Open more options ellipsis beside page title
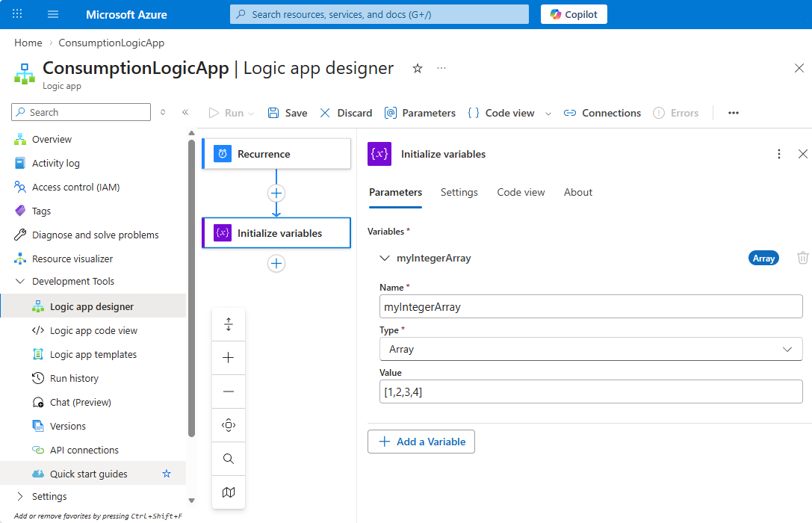This screenshot has width=812, height=523. tap(441, 68)
